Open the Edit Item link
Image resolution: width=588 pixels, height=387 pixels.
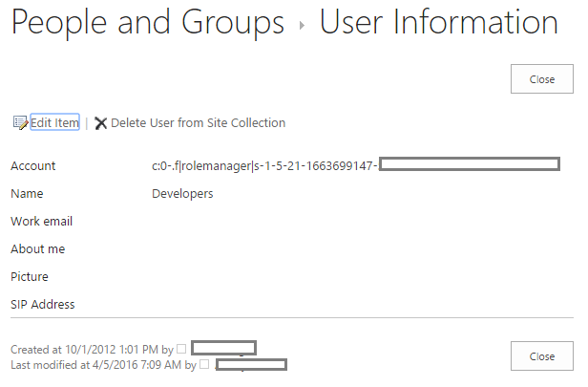tap(54, 122)
